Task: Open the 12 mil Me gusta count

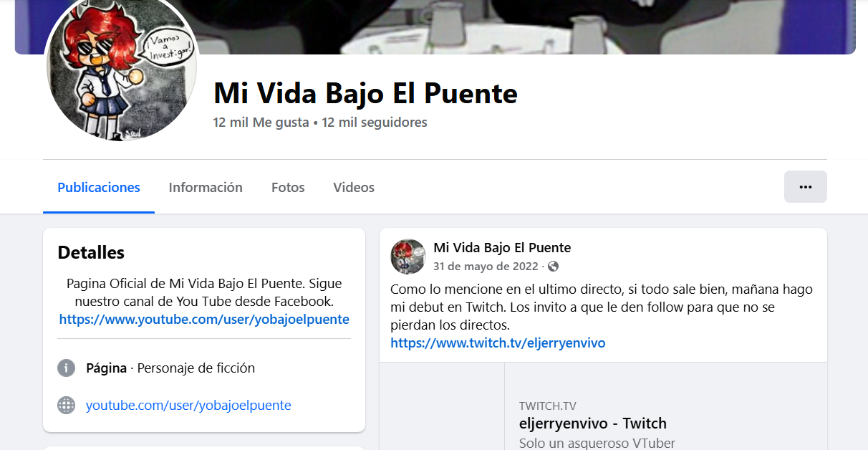Action: click(261, 123)
